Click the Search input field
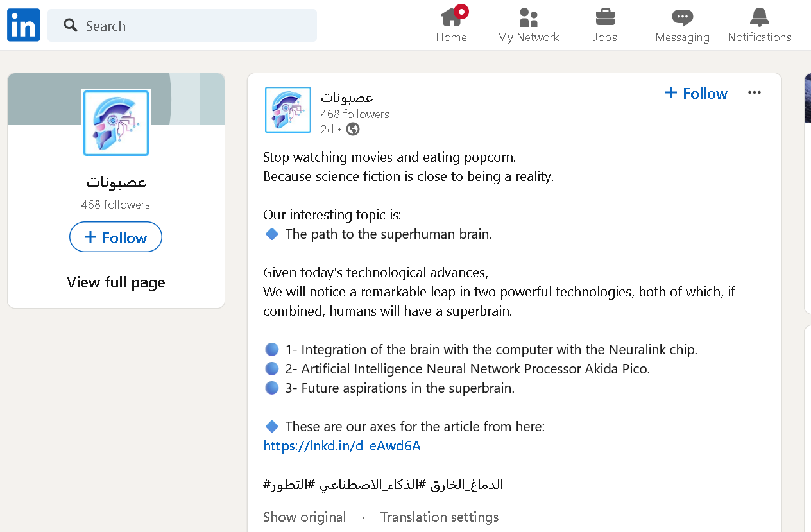Screen dimensions: 811x532 point(182,25)
